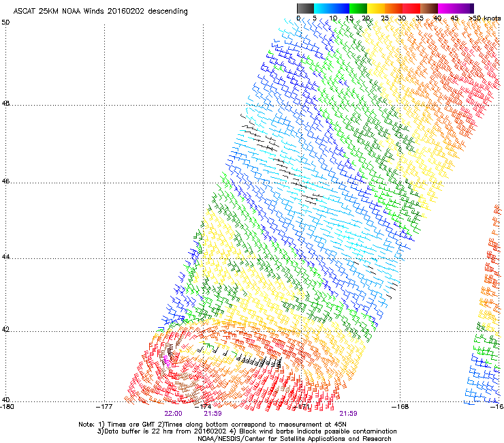Click the cyan-blue 5-15 knots legend segment

332,8
